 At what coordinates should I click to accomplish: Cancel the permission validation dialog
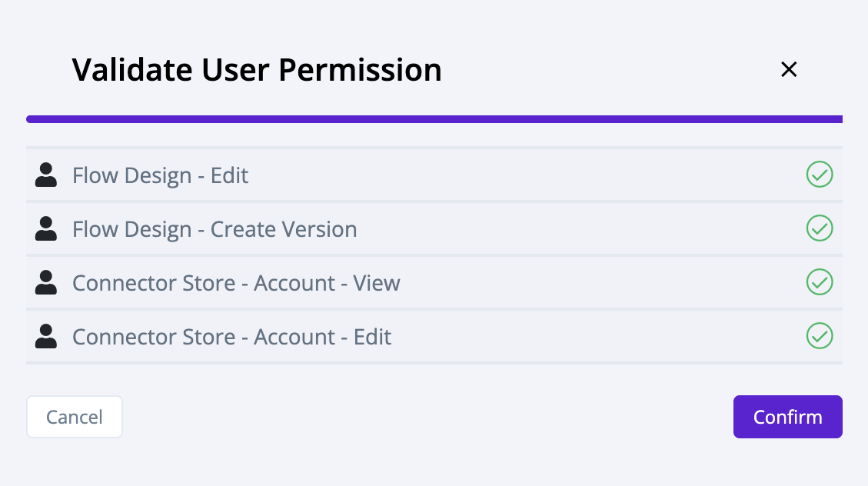pos(74,416)
